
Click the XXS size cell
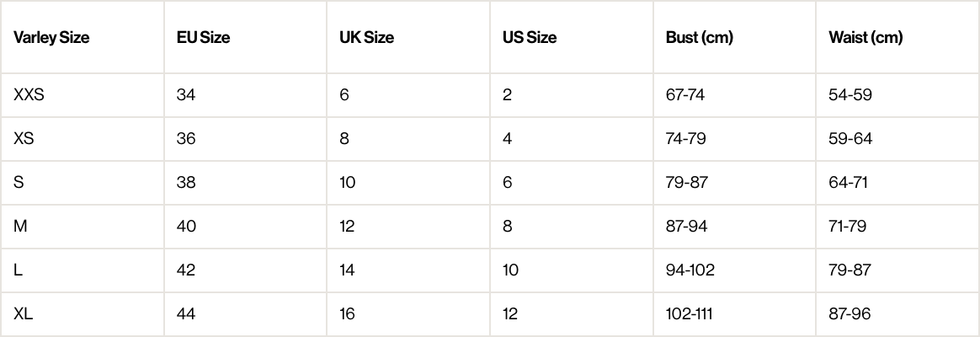tap(29, 94)
